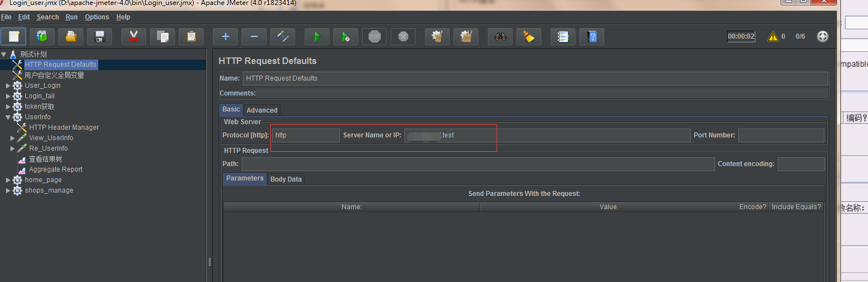
Task: Select HTTP Header Manager tree node
Action: point(64,127)
